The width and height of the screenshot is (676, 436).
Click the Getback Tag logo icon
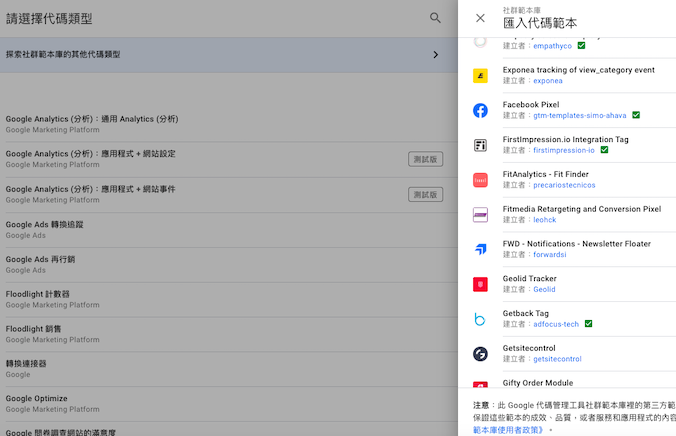click(480, 319)
